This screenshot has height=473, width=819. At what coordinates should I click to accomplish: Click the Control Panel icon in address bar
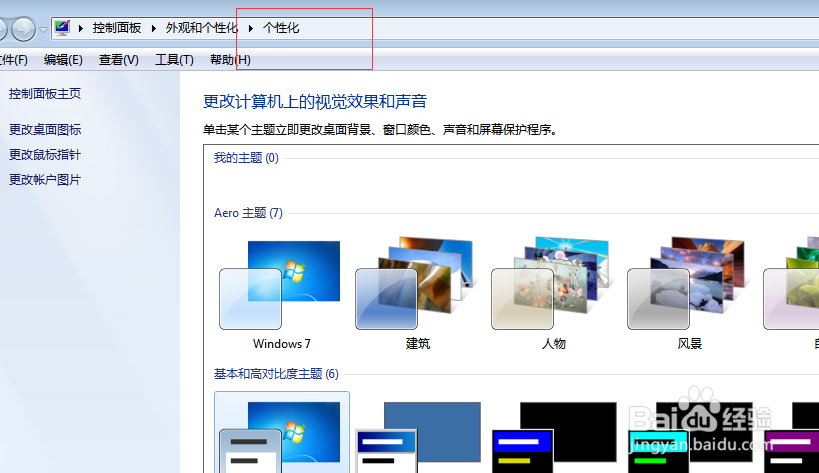tap(62, 28)
